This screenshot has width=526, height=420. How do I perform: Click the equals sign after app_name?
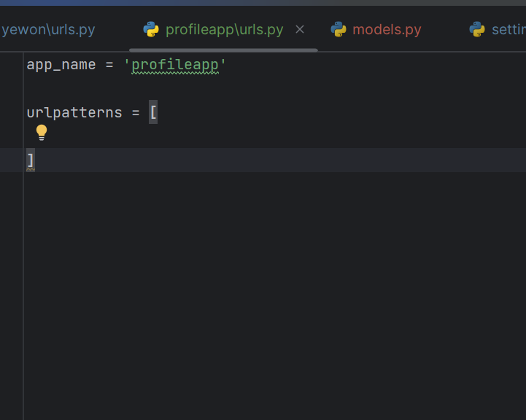[109, 65]
